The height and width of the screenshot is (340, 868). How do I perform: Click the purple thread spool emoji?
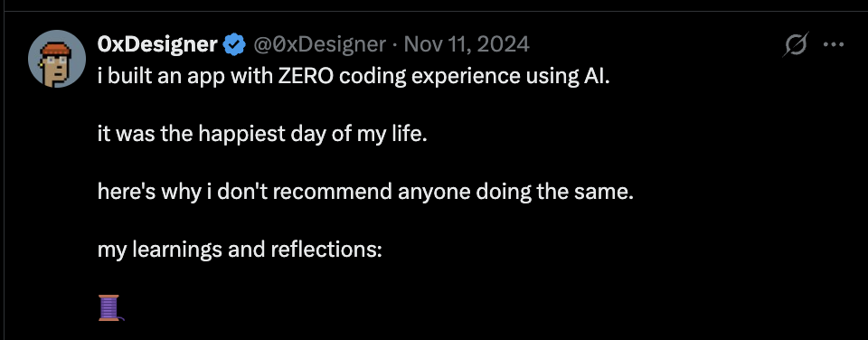coord(110,307)
